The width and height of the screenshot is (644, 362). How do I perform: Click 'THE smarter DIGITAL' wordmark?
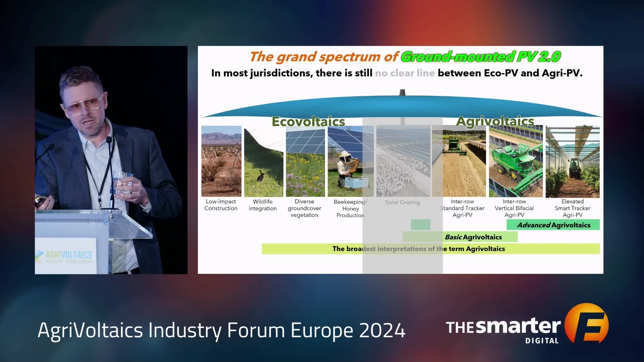coord(503,330)
